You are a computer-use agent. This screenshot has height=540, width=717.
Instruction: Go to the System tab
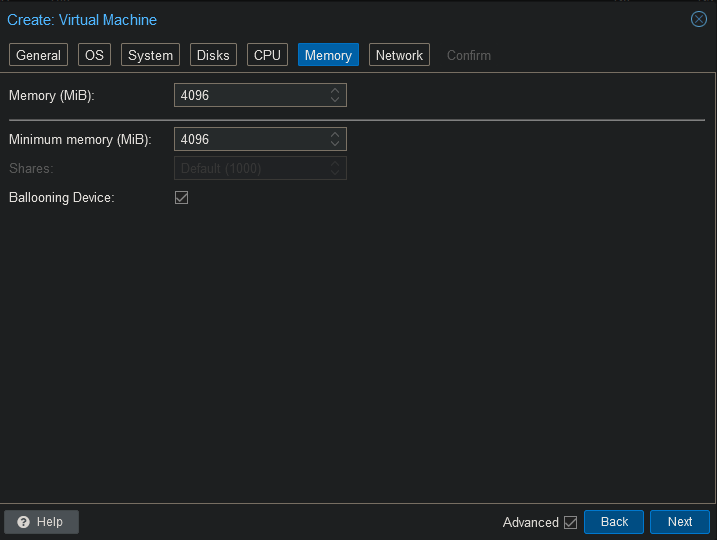coord(151,55)
